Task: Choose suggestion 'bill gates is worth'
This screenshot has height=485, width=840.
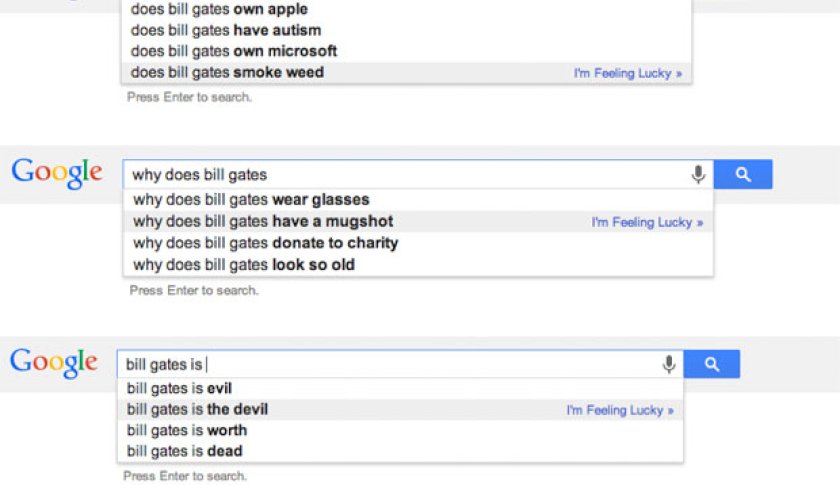Action: coord(186,430)
